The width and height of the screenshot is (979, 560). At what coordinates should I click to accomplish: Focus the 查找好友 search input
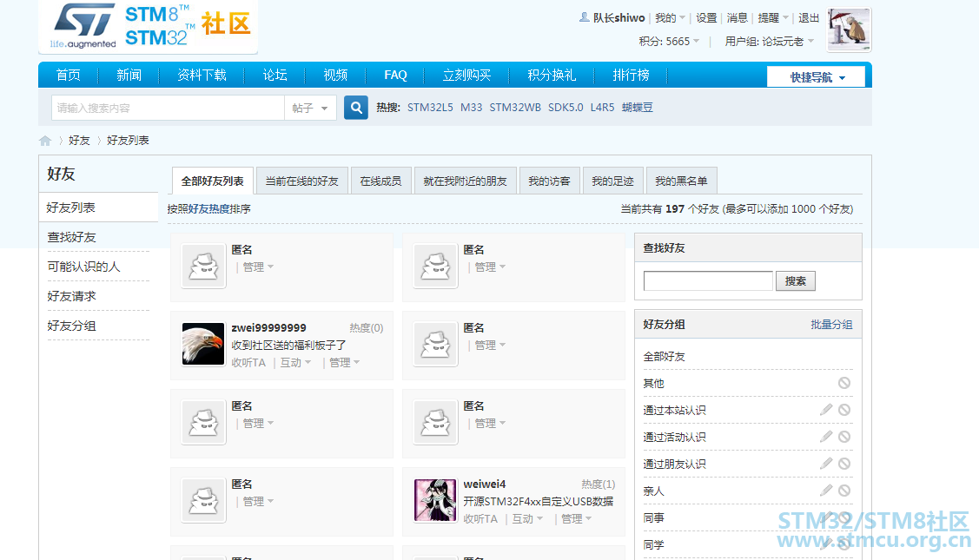(708, 281)
